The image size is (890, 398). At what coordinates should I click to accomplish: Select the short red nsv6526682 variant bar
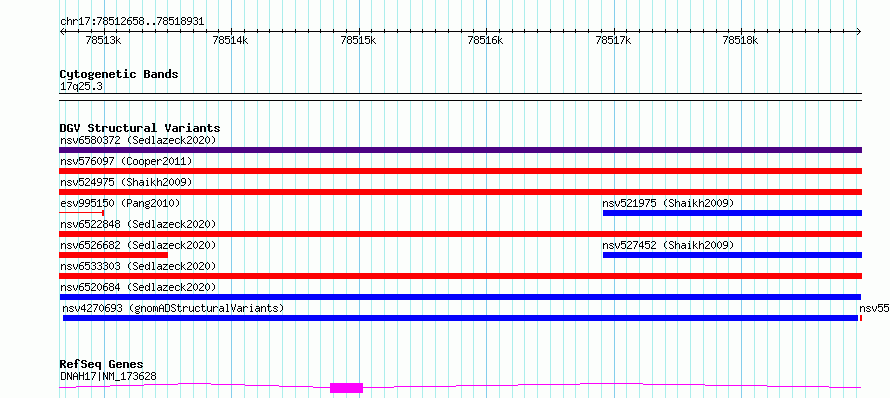114,255
